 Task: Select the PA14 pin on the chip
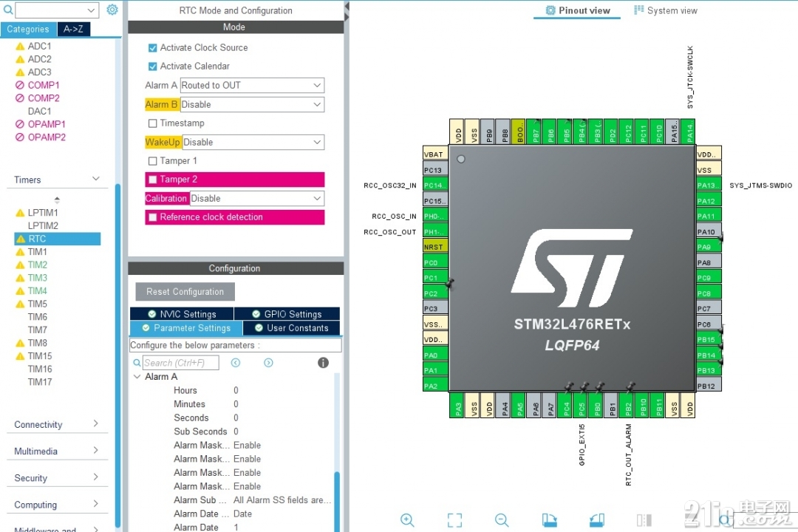(x=689, y=132)
